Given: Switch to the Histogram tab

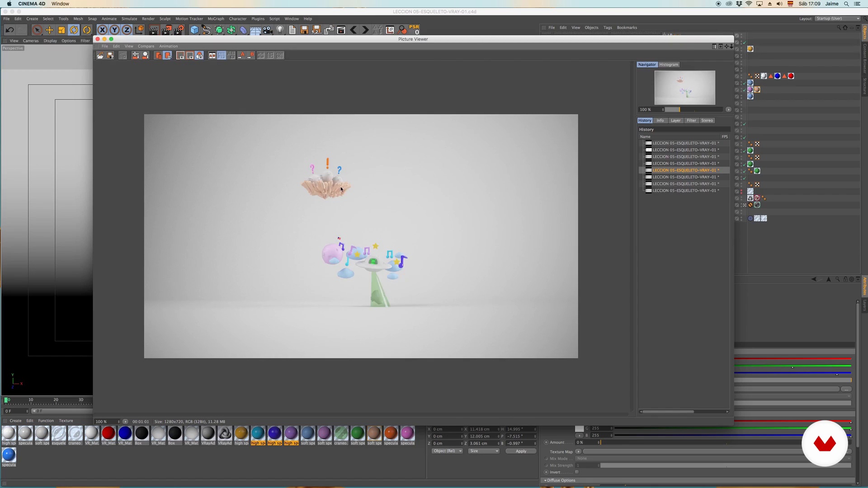Looking at the screenshot, I should pos(669,65).
